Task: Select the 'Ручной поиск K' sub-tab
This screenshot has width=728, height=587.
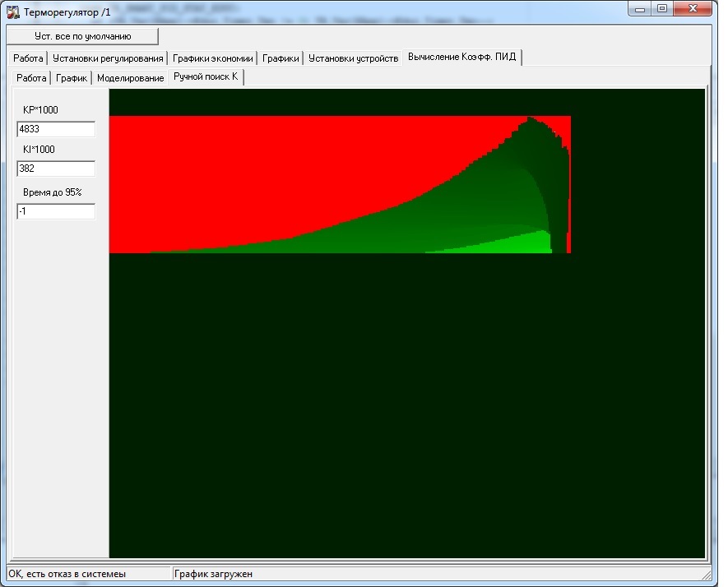Action: click(206, 76)
